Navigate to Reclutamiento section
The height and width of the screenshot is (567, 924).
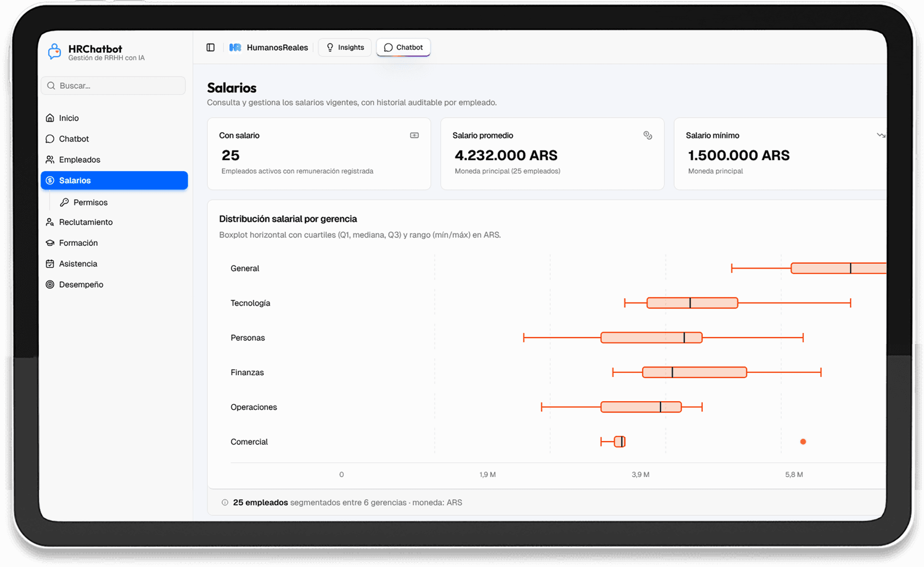85,222
